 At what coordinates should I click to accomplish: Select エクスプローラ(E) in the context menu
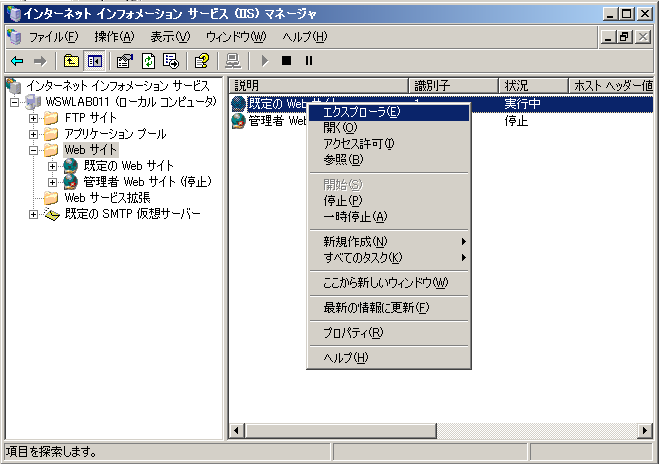(361, 112)
